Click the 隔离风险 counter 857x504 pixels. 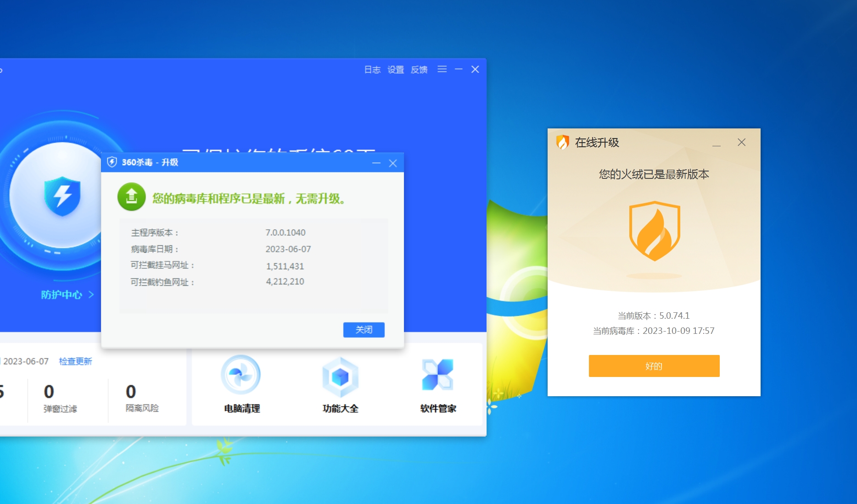pyautogui.click(x=142, y=399)
